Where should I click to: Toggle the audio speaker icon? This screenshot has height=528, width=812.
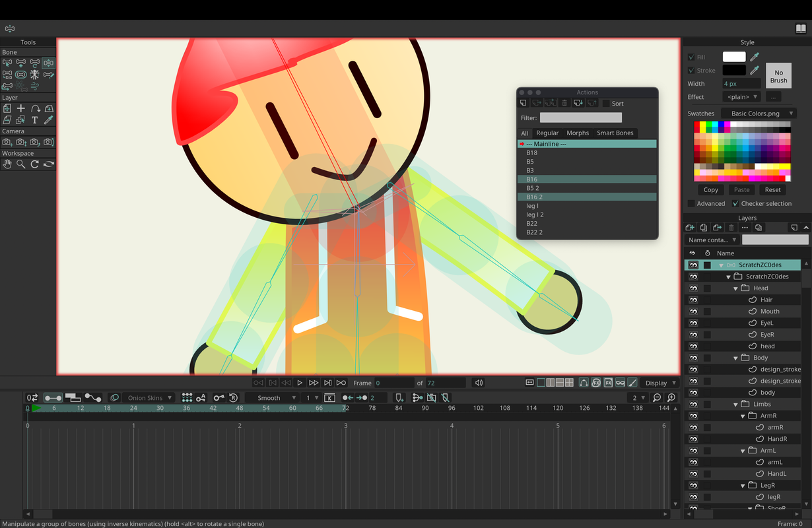click(x=479, y=382)
